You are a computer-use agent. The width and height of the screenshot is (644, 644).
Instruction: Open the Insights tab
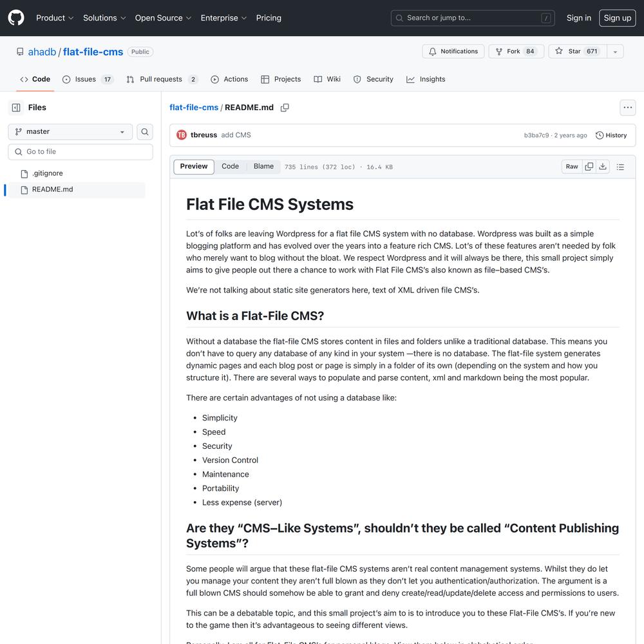426,79
